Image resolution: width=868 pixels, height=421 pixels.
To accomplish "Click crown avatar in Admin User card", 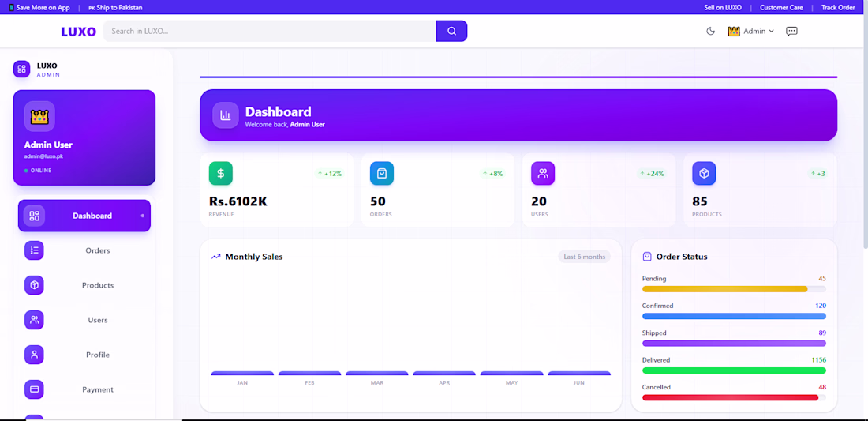I will click(x=39, y=116).
